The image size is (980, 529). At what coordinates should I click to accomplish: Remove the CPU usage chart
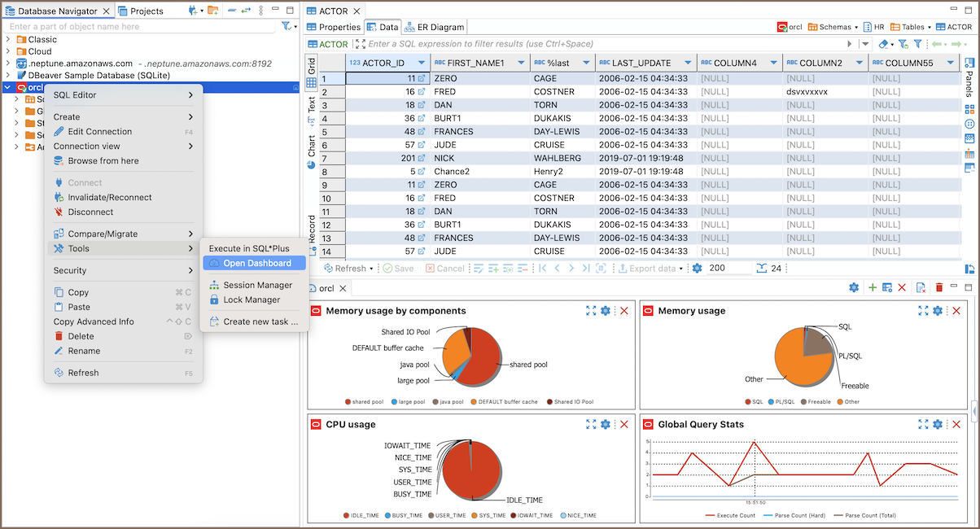pos(624,424)
